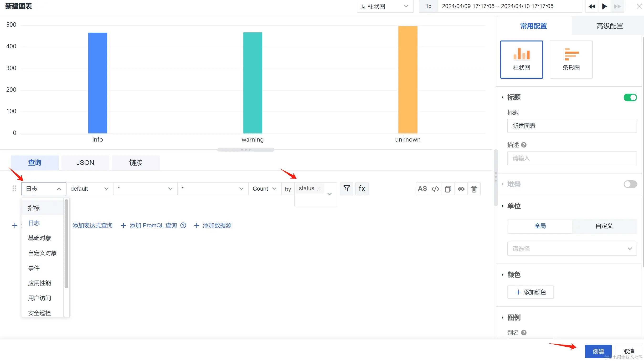
Task: Open the Count aggregation dropdown
Action: [264, 189]
